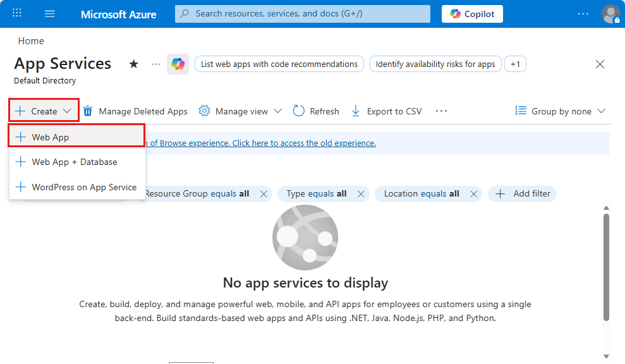Click the scrollbar up arrow
Screen dimensions: 625x364
point(606,208)
